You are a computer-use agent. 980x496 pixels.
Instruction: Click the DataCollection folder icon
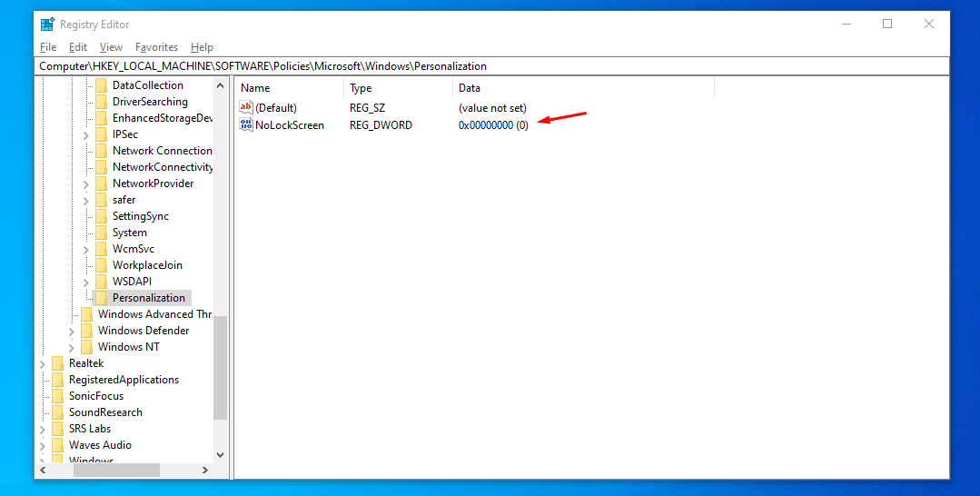click(101, 85)
